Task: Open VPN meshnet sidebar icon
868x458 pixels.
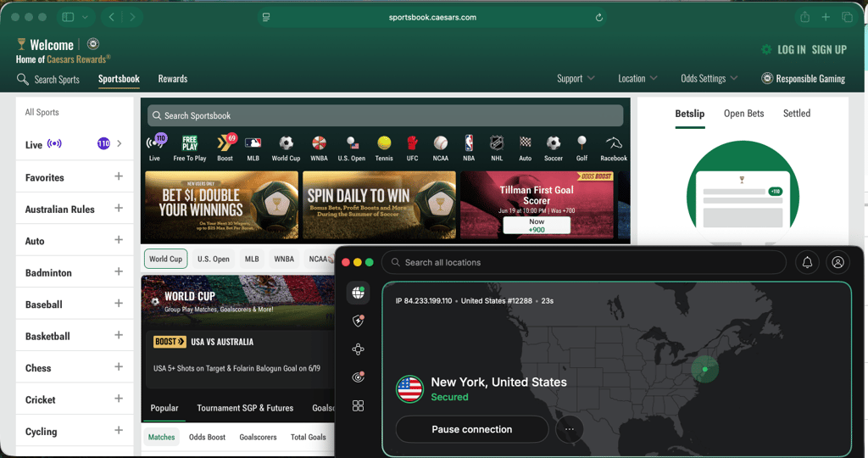Action: (x=359, y=349)
